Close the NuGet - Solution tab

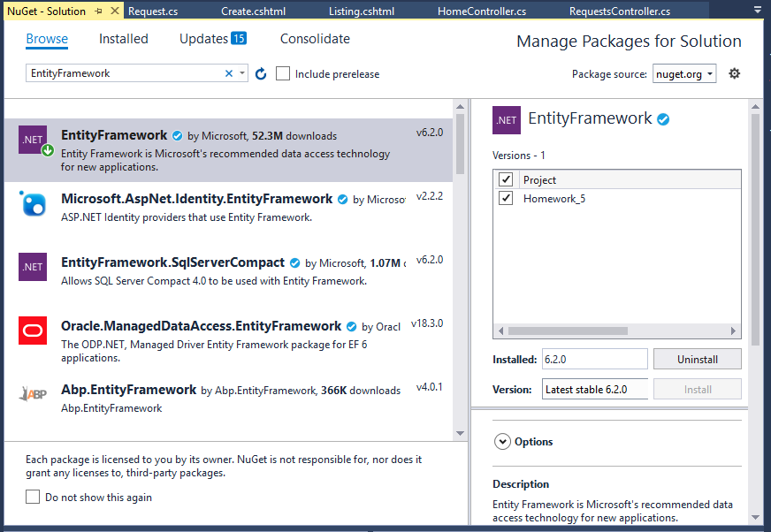(115, 11)
